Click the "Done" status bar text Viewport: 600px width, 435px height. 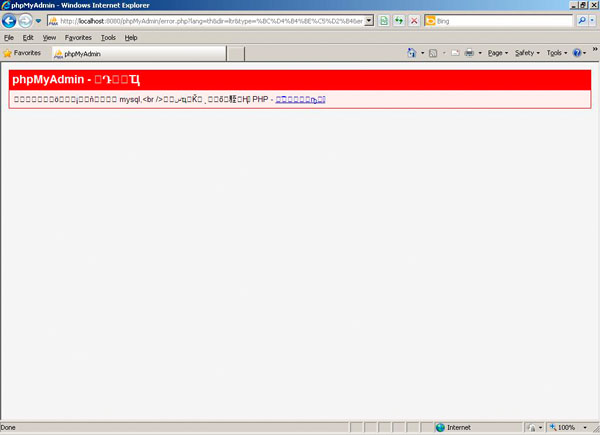pyautogui.click(x=8, y=427)
